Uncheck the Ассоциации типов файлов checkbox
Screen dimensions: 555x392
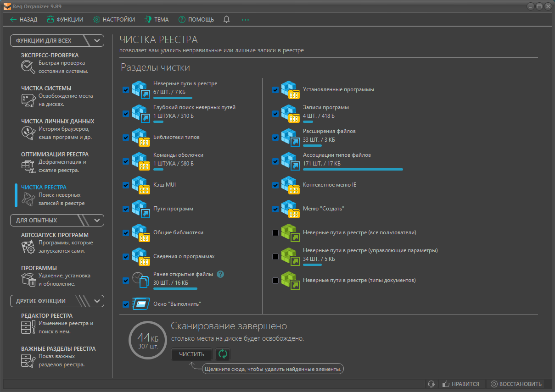click(275, 161)
